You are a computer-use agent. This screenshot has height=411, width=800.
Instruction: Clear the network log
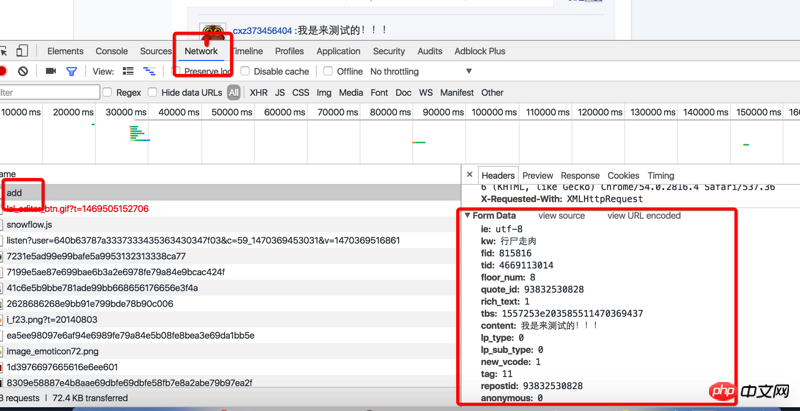click(x=23, y=71)
